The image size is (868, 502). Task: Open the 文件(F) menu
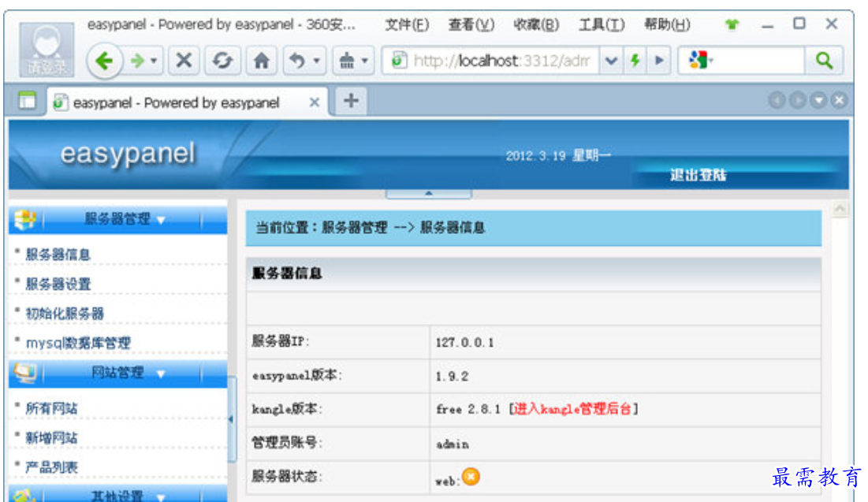(x=407, y=25)
